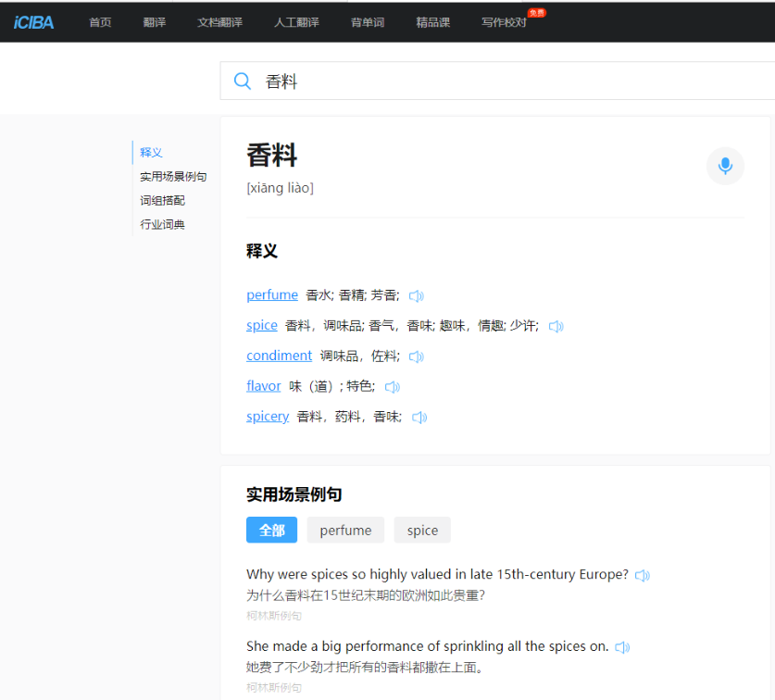Play audio for the condiment definition
The width and height of the screenshot is (775, 700).
pyautogui.click(x=417, y=356)
